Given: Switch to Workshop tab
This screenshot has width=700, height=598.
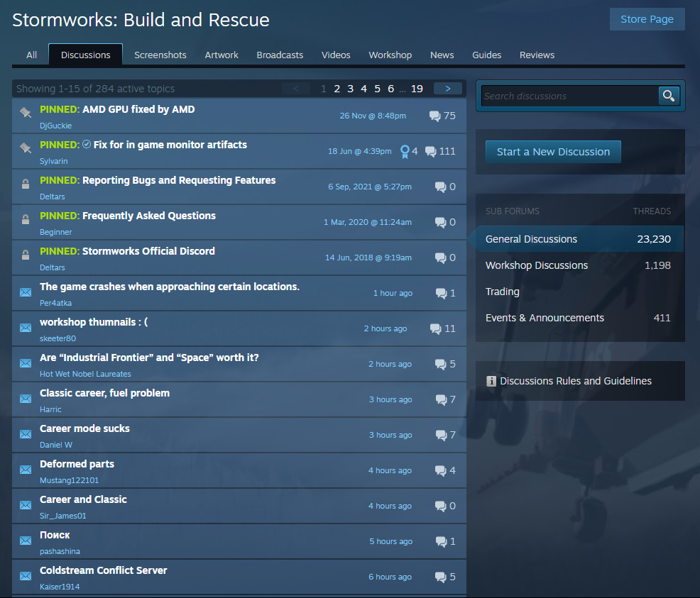Looking at the screenshot, I should pyautogui.click(x=390, y=55).
